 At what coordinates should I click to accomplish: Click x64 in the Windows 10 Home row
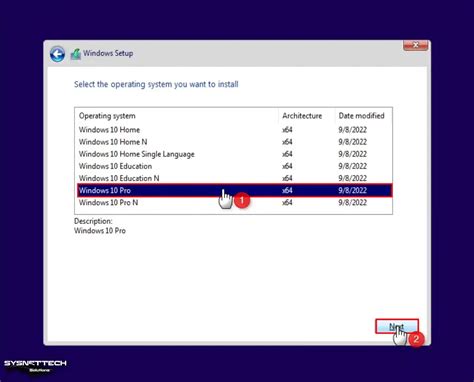pyautogui.click(x=287, y=130)
